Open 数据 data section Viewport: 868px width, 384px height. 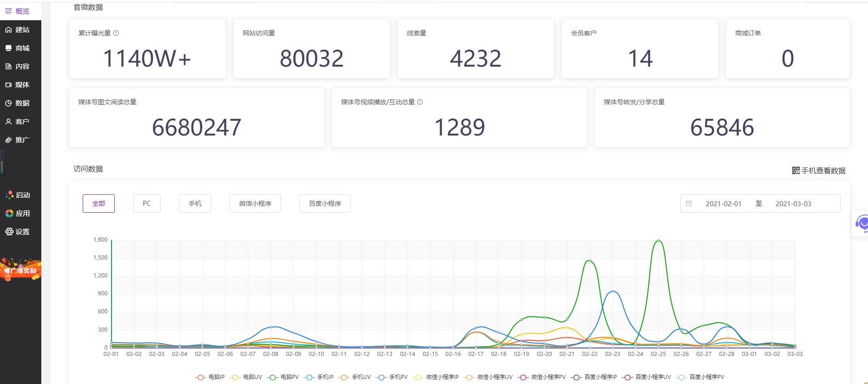click(17, 103)
